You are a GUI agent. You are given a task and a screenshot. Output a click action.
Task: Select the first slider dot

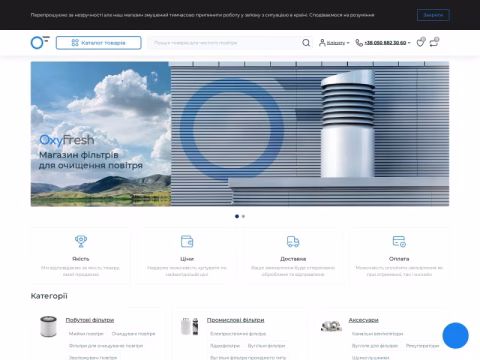(237, 216)
